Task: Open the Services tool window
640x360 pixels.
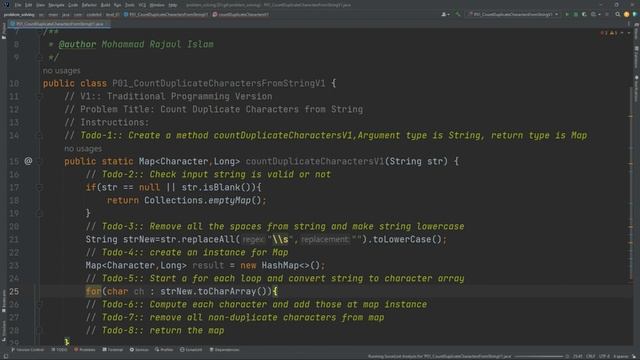Action: [x=139, y=350]
